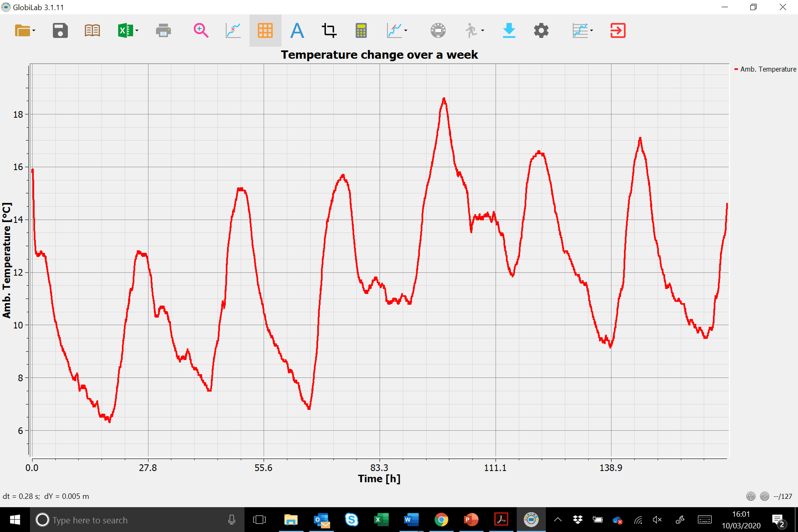Click the 16:01 clock in the taskbar
This screenshot has height=532, width=798.
tap(741, 514)
